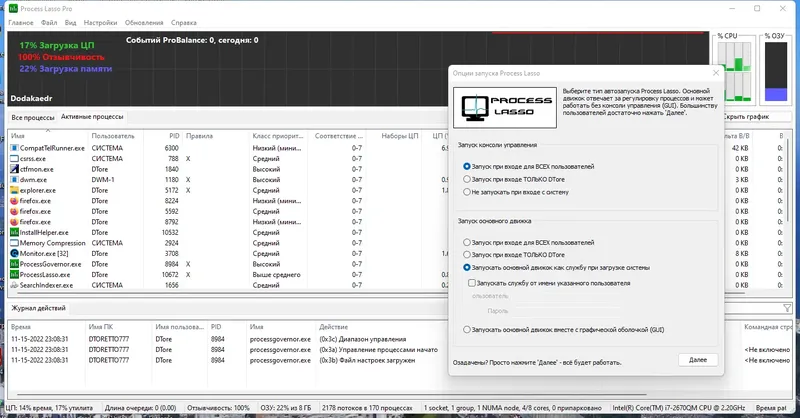The height and width of the screenshot is (418, 800).
Task: Click the action log horizontal scrollbar
Action: 332,394
